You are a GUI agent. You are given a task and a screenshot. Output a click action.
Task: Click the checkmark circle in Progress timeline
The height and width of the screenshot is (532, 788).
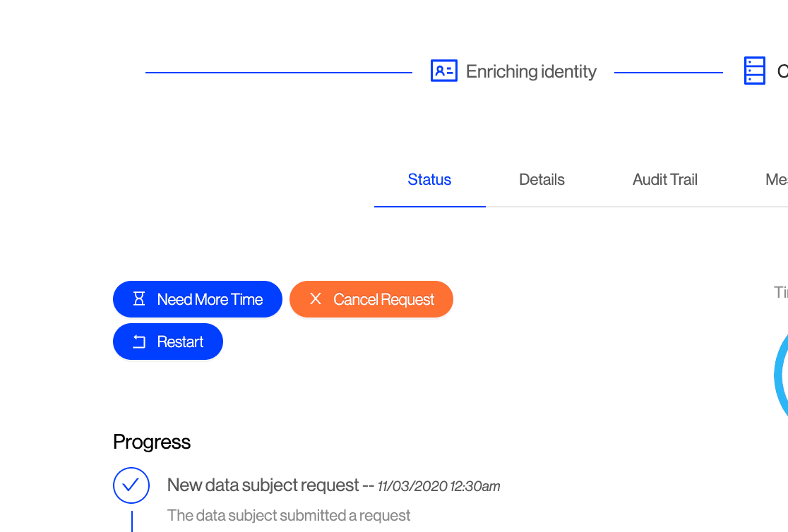pos(131,485)
